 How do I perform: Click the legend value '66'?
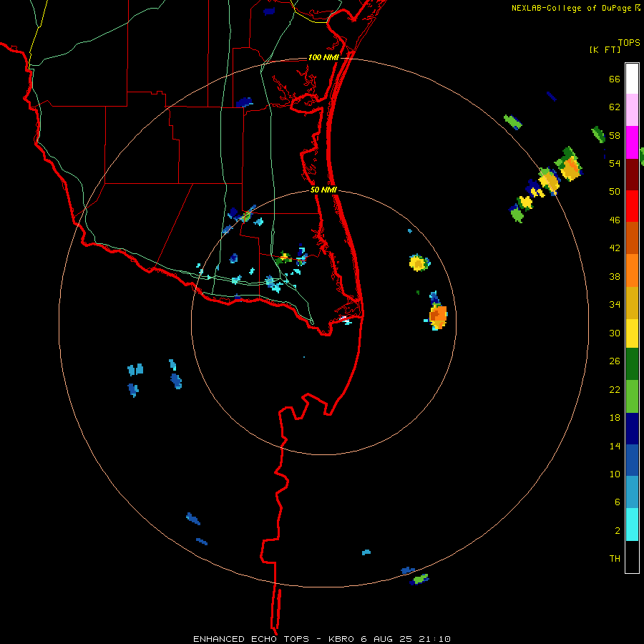click(x=615, y=79)
